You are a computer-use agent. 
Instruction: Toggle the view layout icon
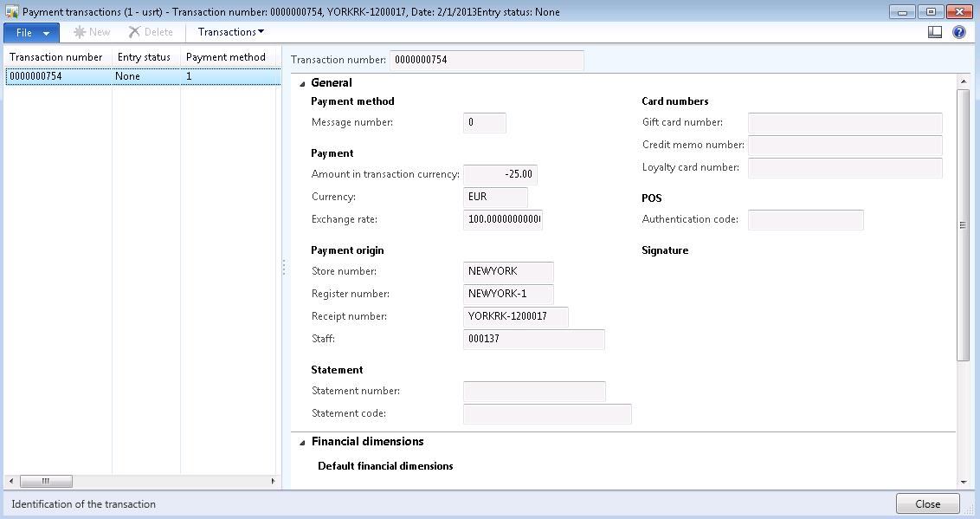click(935, 32)
